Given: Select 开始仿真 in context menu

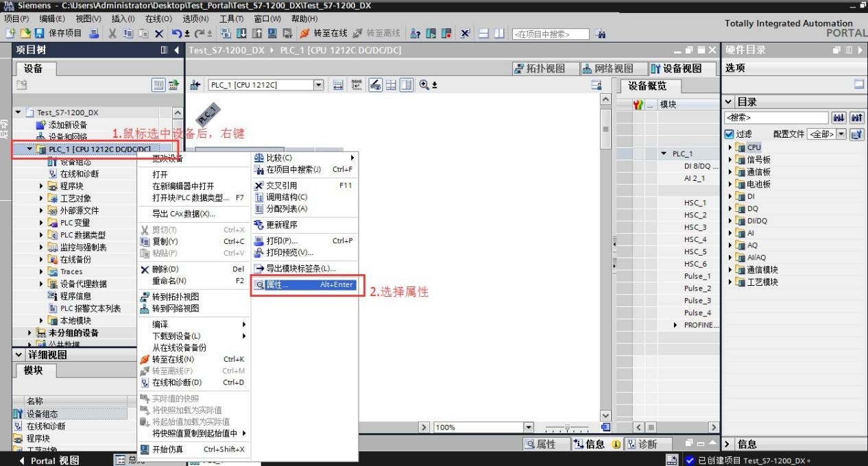Looking at the screenshot, I should pos(193,450).
